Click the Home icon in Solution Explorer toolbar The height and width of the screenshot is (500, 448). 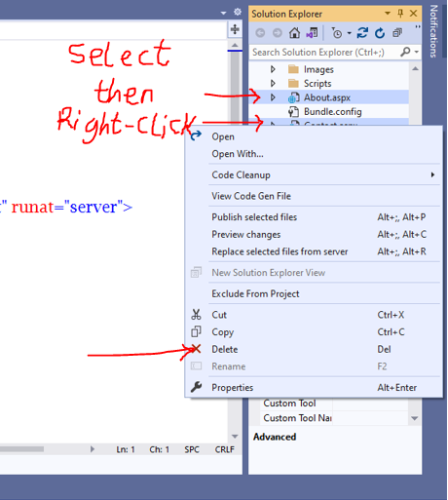pos(294,33)
